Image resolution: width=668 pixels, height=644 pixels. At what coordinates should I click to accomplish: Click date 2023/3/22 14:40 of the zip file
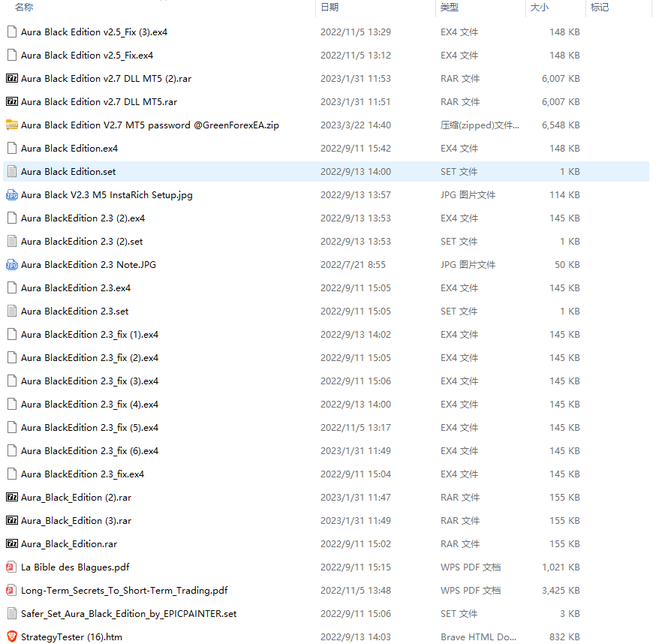coord(356,125)
